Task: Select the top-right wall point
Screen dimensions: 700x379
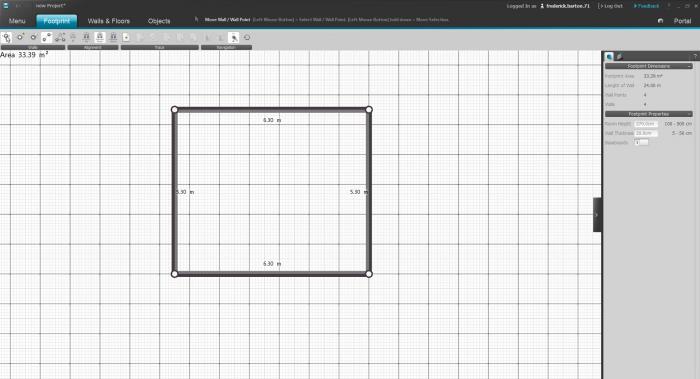Action: 369,109
